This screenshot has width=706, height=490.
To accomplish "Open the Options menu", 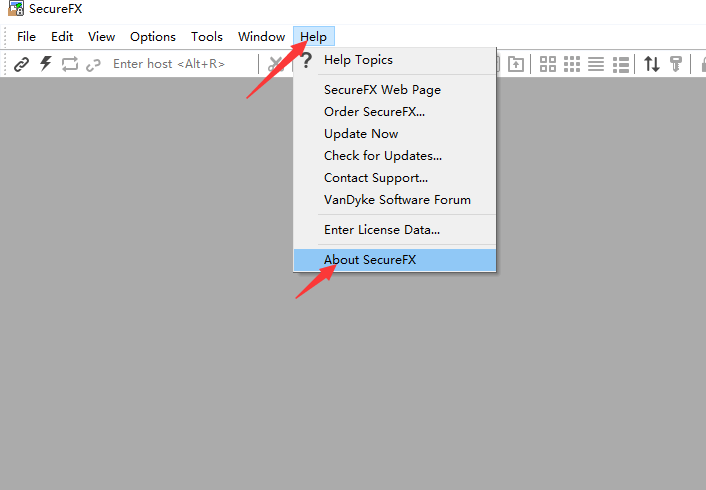I will click(153, 37).
